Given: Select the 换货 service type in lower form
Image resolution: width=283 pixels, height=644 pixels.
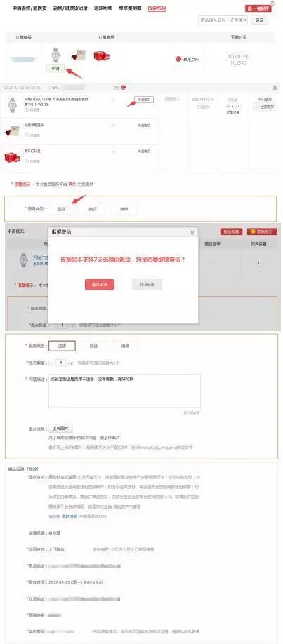Looking at the screenshot, I should pyautogui.click(x=94, y=346).
